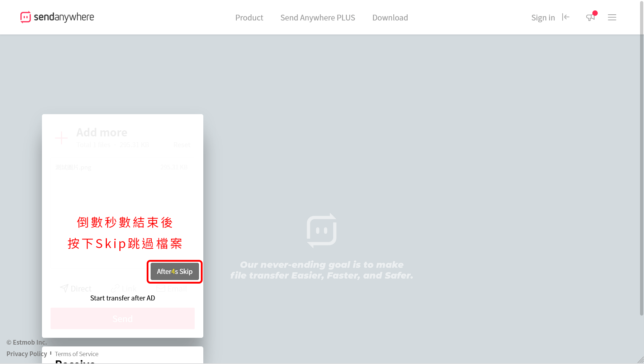This screenshot has width=644, height=364.
Task: Click the sign-in arrow icon
Action: pos(566,17)
